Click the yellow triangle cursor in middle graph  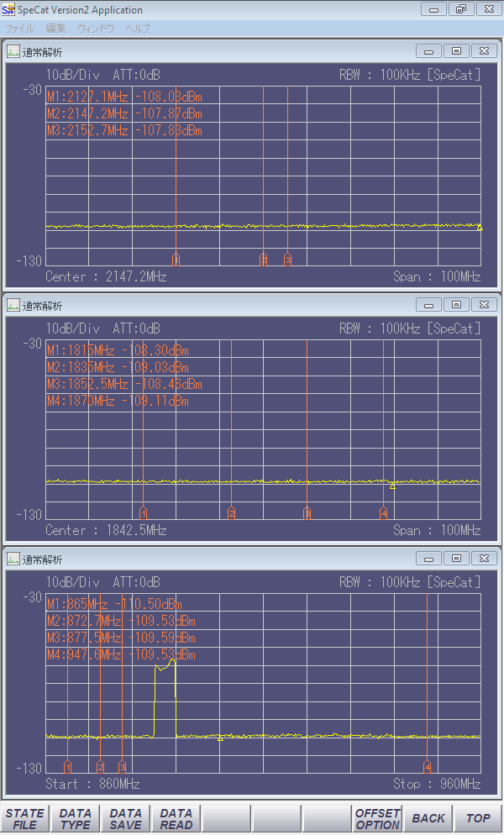click(392, 486)
